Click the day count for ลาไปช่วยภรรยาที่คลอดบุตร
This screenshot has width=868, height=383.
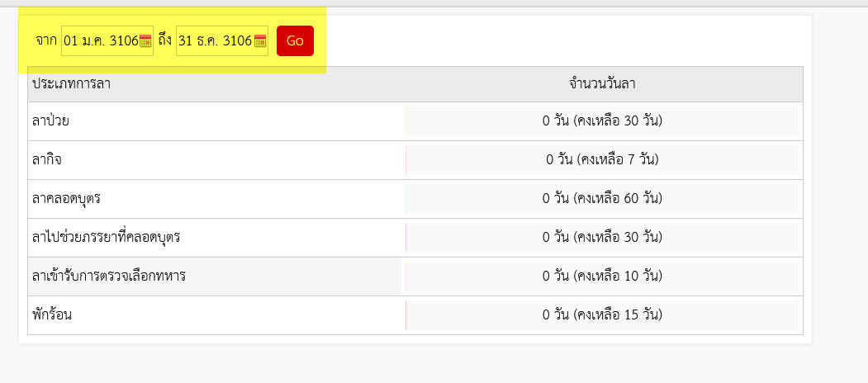tap(602, 238)
